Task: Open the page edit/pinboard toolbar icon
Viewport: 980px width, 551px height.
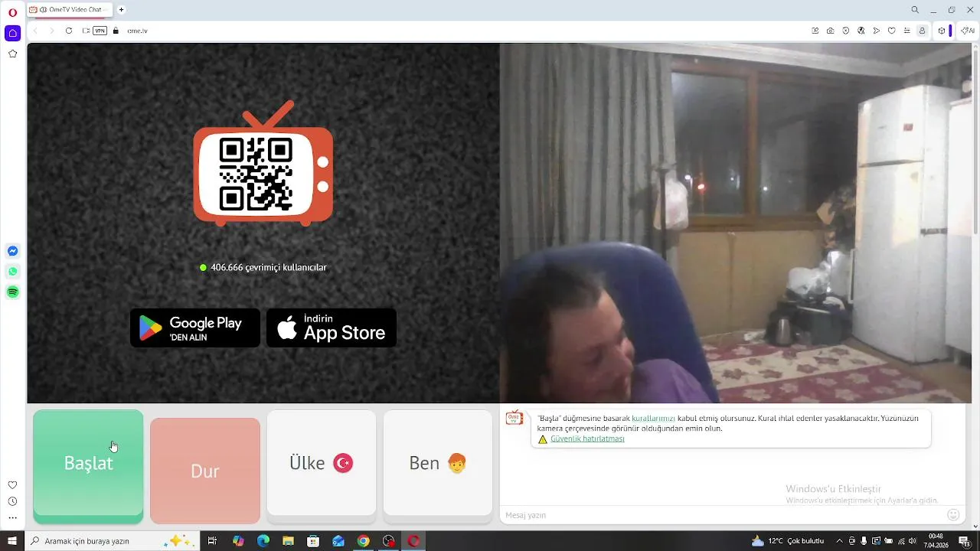Action: [x=815, y=31]
